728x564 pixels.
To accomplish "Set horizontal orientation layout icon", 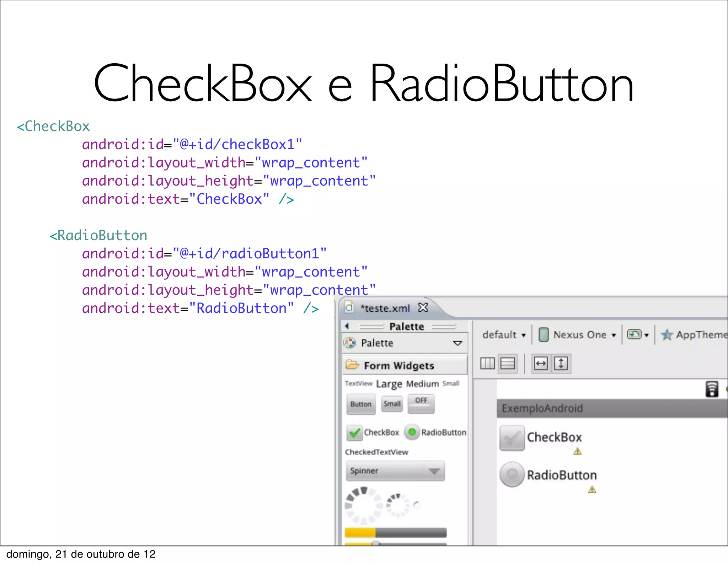I will point(487,364).
